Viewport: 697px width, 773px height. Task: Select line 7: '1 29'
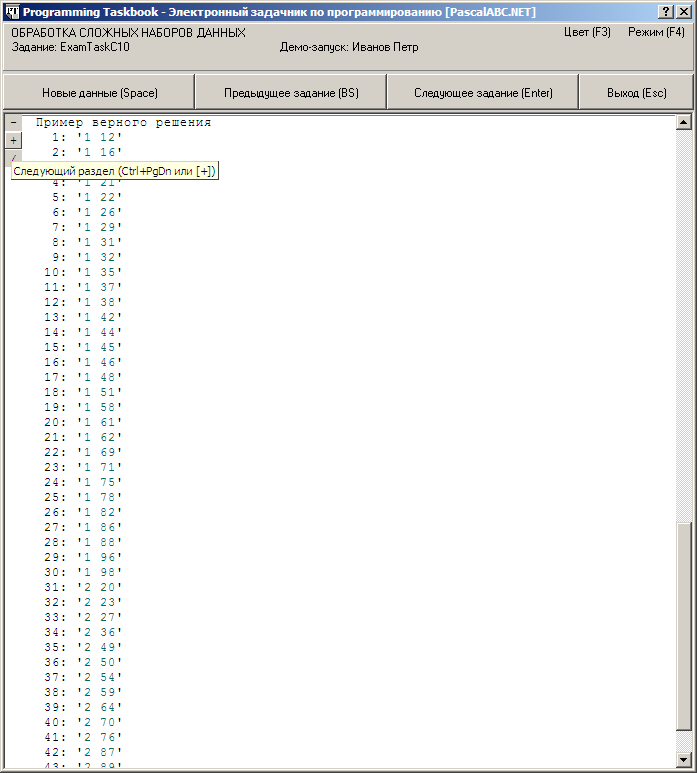87,227
